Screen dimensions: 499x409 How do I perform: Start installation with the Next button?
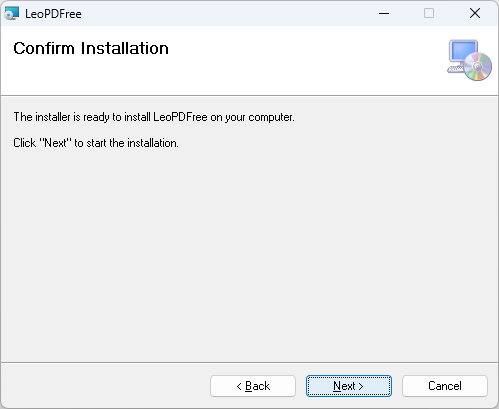(349, 386)
